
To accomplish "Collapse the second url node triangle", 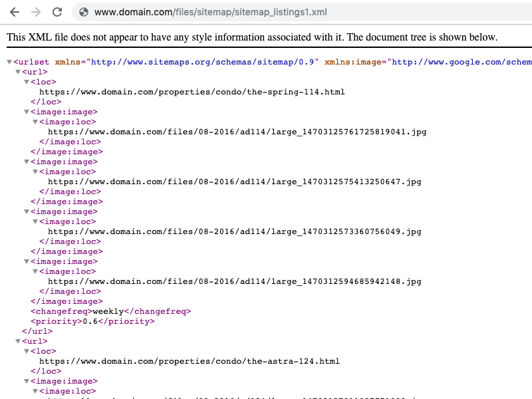I will pyautogui.click(x=18, y=342).
